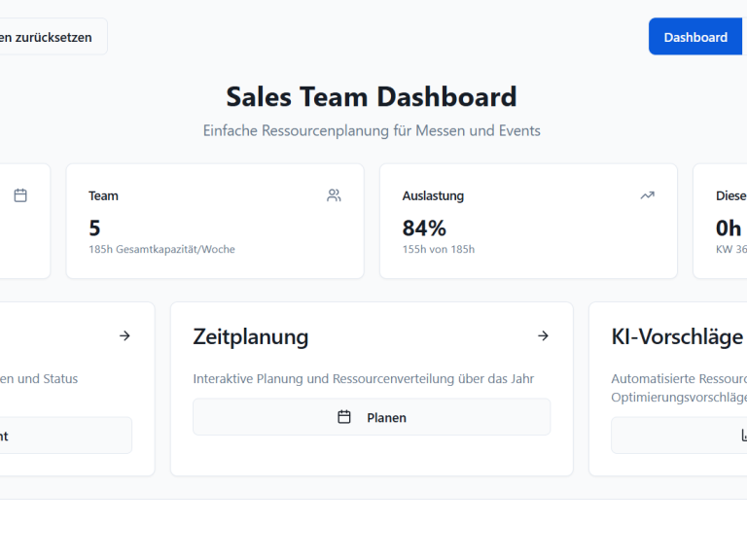Click the calendar icon in leftmost stat card
This screenshot has width=747, height=560.
[x=20, y=195]
